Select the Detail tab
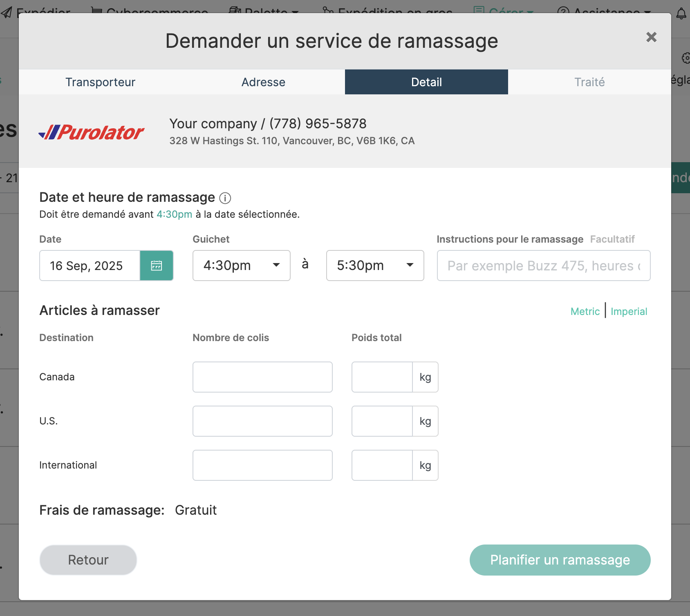The height and width of the screenshot is (616, 690). click(x=426, y=82)
